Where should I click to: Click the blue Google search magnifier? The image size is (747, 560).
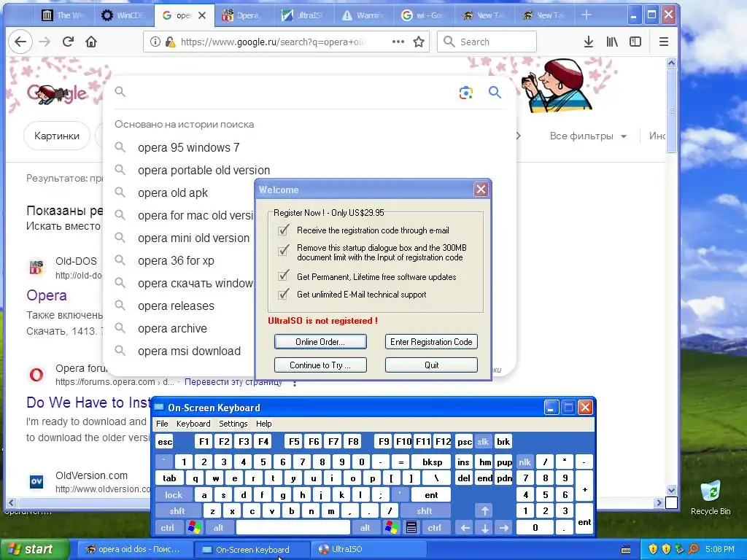coord(495,93)
